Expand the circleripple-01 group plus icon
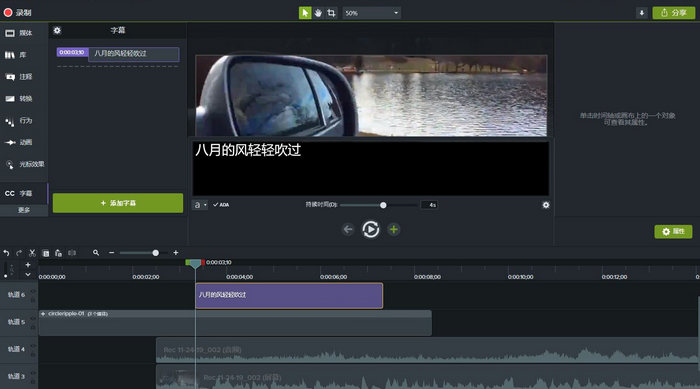 click(x=43, y=314)
